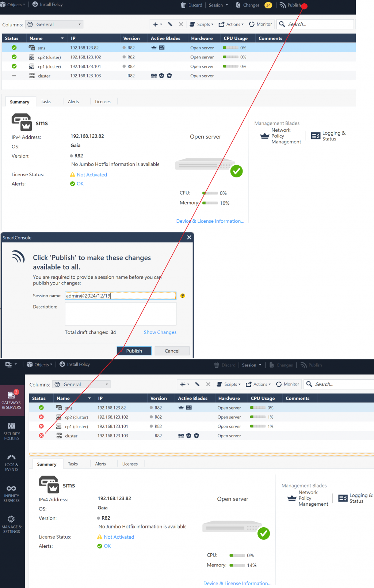Switch to the Alerts tab in the 34-changes window

pos(73,102)
